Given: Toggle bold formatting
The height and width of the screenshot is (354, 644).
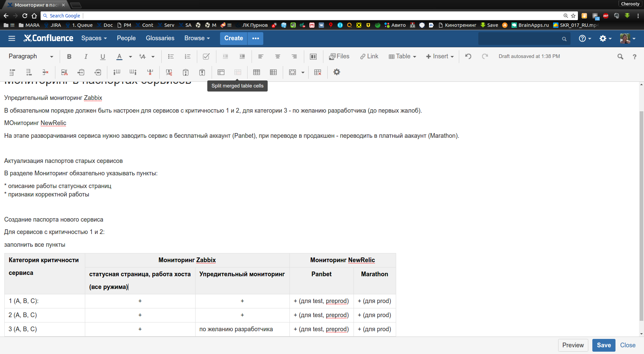Looking at the screenshot, I should coord(69,57).
